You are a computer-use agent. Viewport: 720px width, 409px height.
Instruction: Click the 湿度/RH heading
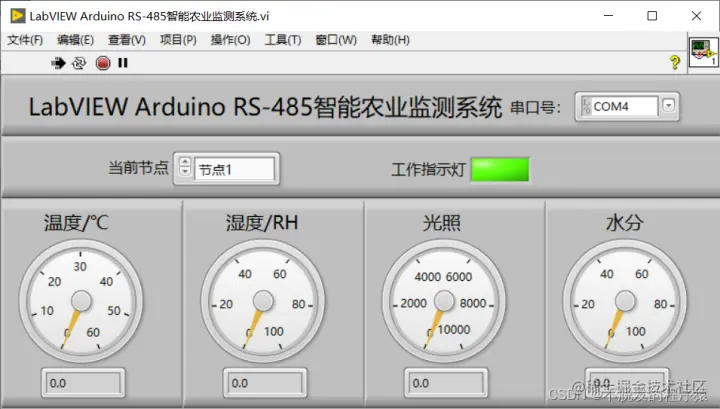coord(262,223)
